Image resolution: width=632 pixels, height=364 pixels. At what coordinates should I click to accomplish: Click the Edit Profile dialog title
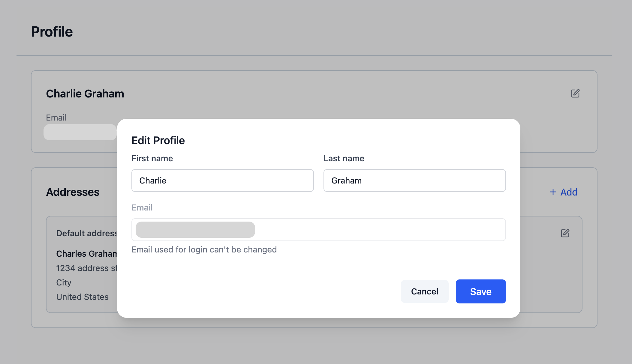pyautogui.click(x=158, y=140)
